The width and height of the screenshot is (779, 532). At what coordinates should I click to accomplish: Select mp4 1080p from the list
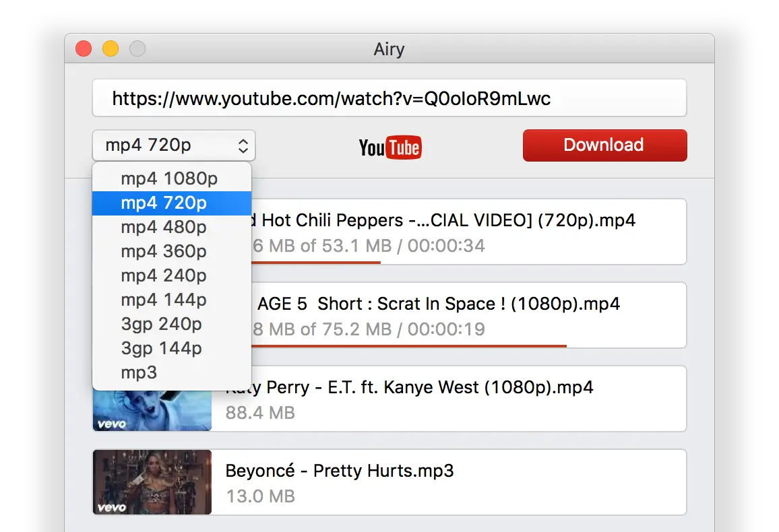click(x=169, y=178)
